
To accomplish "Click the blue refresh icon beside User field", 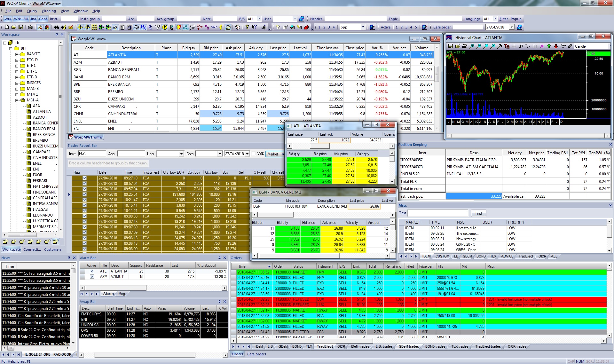I will pos(301,19).
